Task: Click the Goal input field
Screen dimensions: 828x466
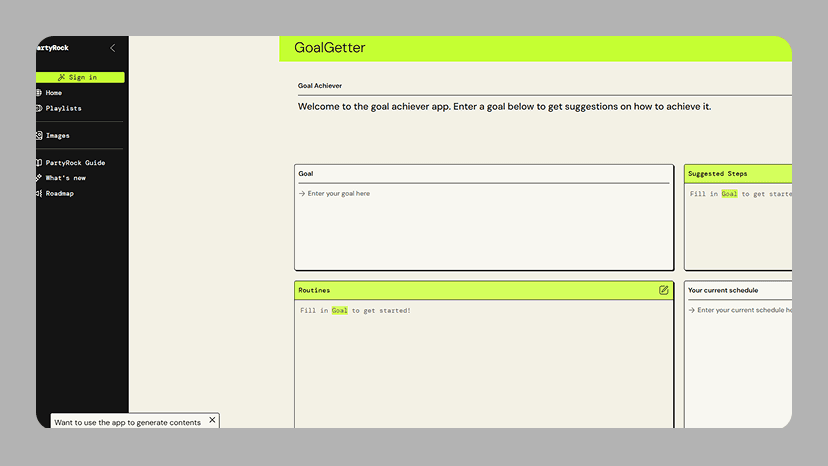Action: 484,227
